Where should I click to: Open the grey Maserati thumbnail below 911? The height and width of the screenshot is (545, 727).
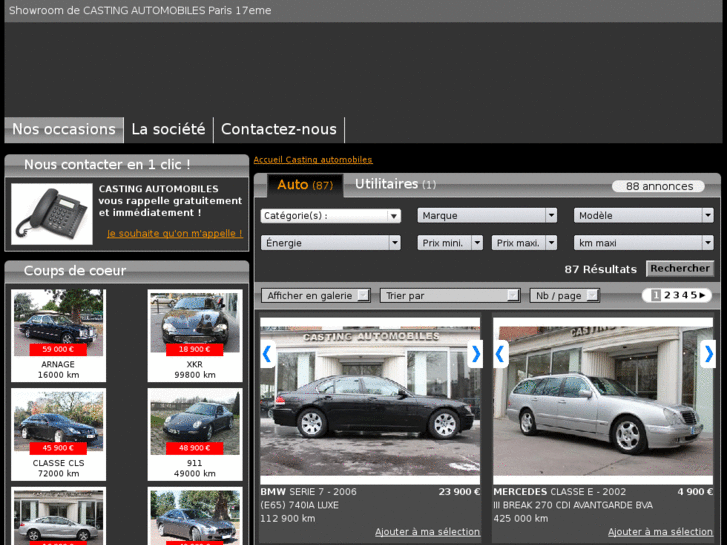pyautogui.click(x=195, y=516)
